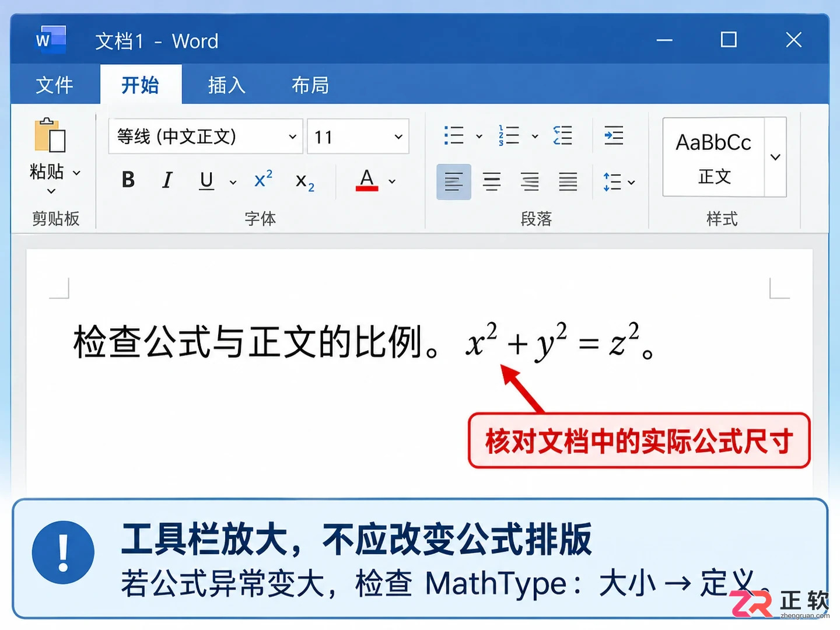Expand the styles gallery arrow

pyautogui.click(x=775, y=157)
